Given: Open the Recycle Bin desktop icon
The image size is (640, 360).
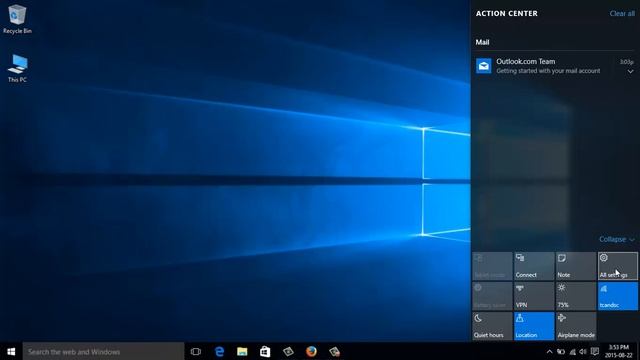Looking at the screenshot, I should pos(17,19).
